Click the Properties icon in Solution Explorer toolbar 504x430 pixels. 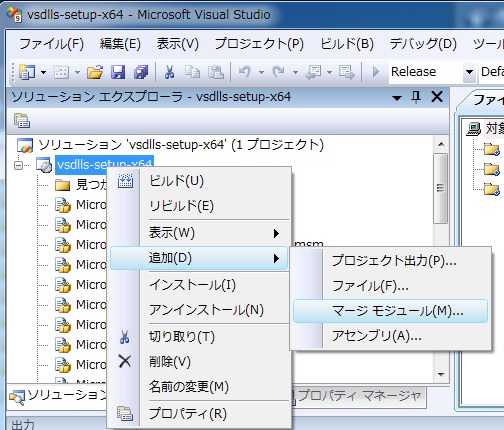pyautogui.click(x=22, y=121)
